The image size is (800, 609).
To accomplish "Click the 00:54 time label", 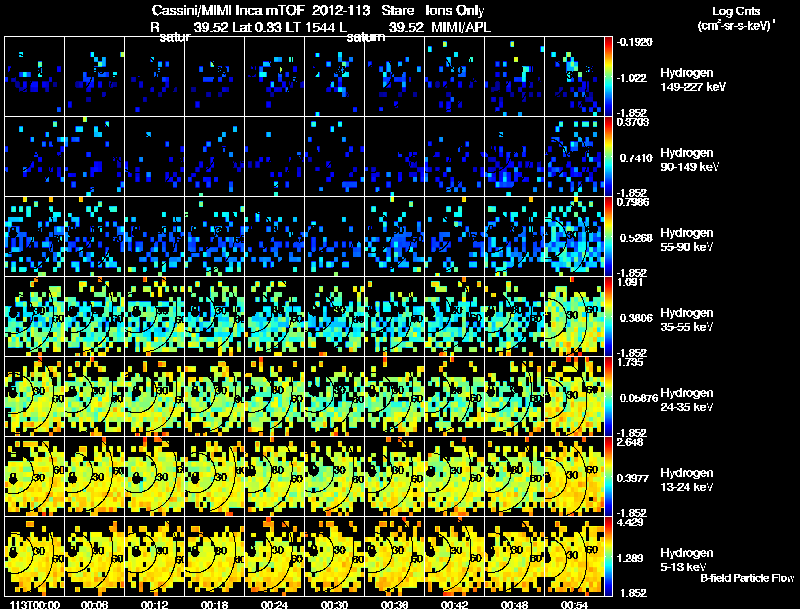I will pos(574,604).
